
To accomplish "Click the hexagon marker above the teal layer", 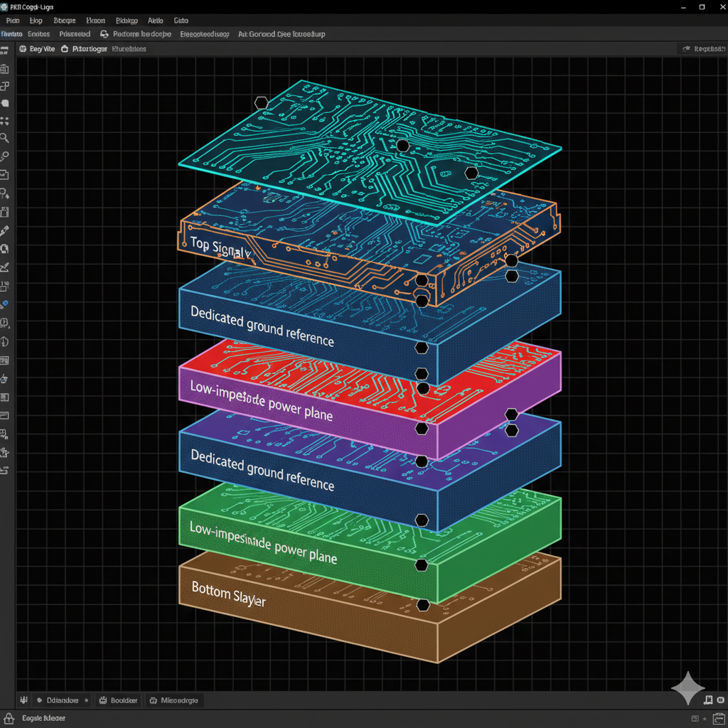I will coord(261,103).
